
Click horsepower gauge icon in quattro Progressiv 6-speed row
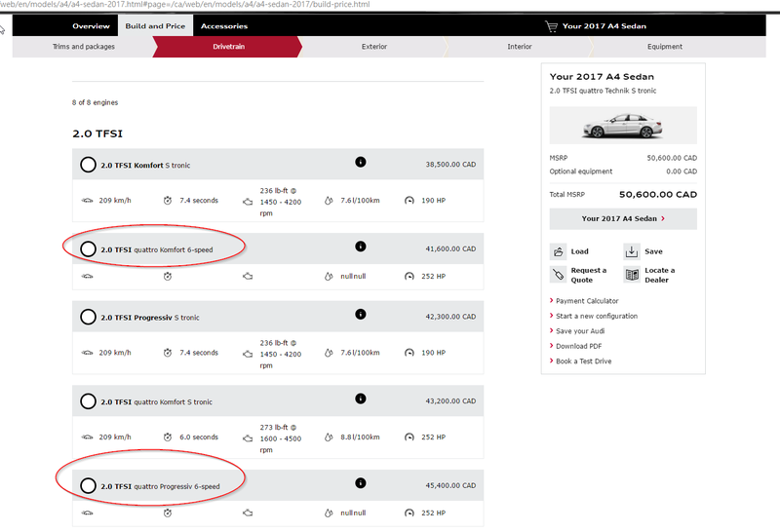409,513
